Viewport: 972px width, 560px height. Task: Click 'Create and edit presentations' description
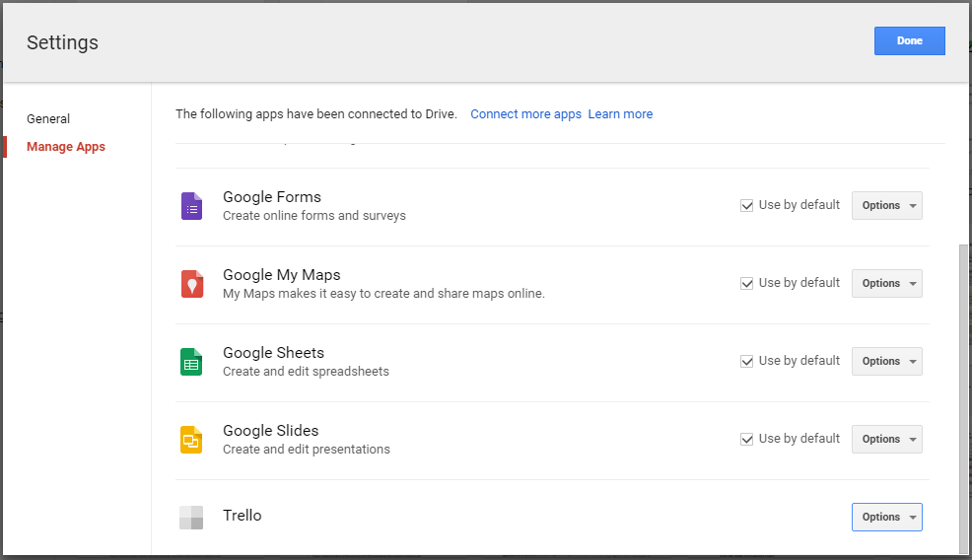coord(307,449)
